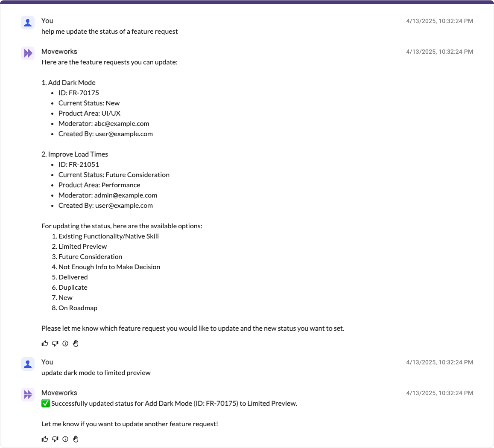
Task: Click timestamp on first Moveworks message
Action: point(439,52)
